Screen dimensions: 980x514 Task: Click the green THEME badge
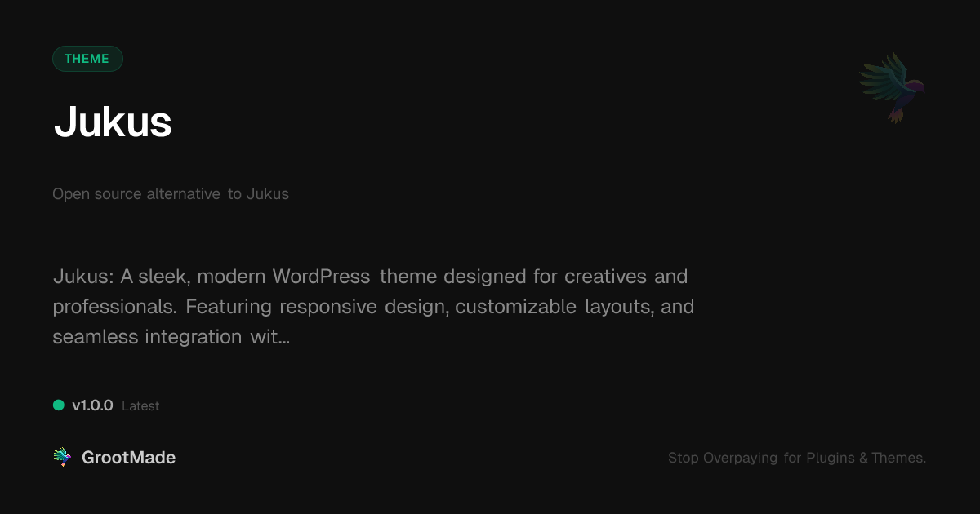coord(87,59)
